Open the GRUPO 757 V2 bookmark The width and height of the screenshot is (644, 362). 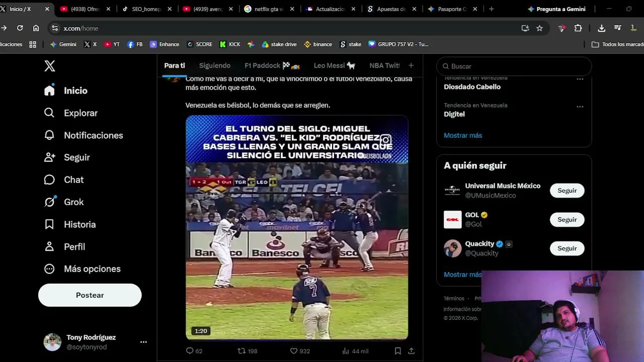(398, 44)
